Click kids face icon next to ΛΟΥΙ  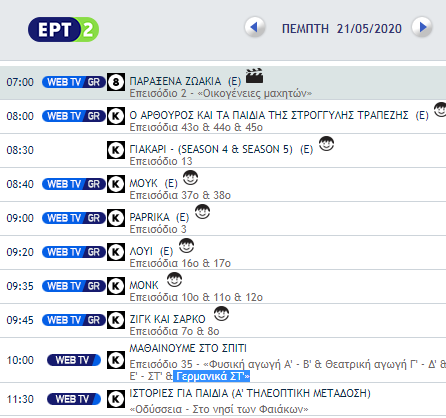[186, 246]
